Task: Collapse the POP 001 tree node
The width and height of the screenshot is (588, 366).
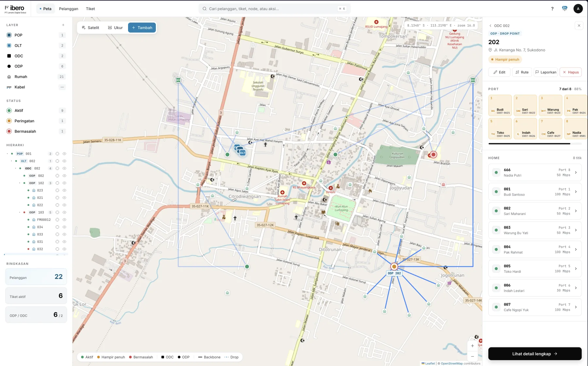Action: (x=8, y=154)
